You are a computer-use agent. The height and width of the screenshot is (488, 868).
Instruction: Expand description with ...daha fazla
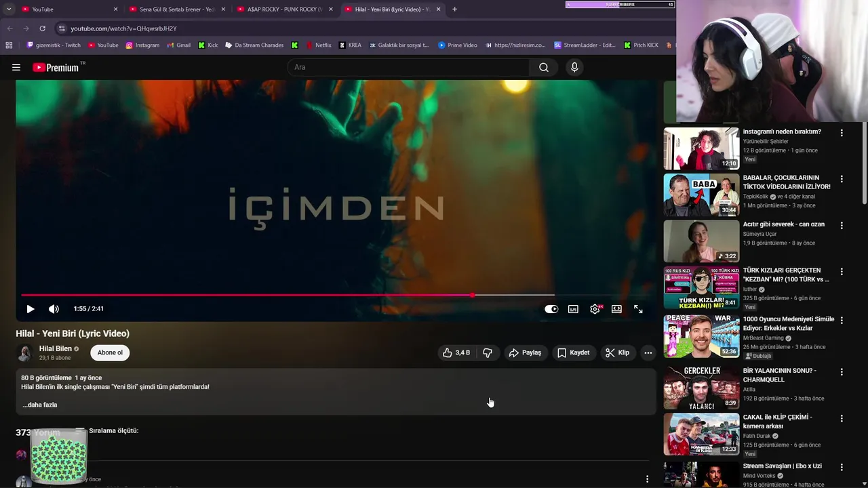pyautogui.click(x=40, y=405)
